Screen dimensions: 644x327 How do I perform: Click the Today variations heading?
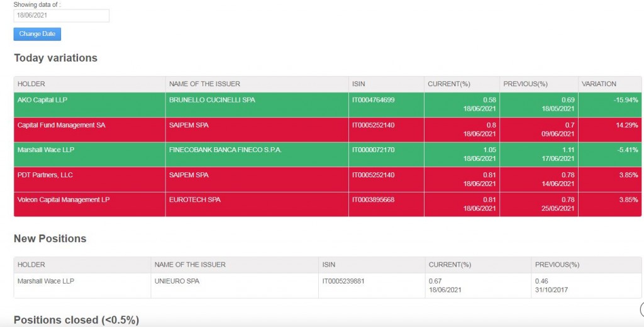click(55, 58)
